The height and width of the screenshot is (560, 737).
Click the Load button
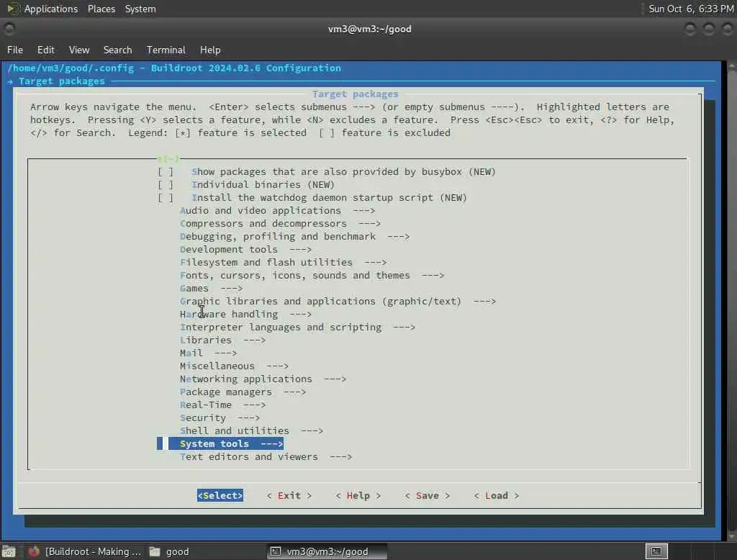497,496
